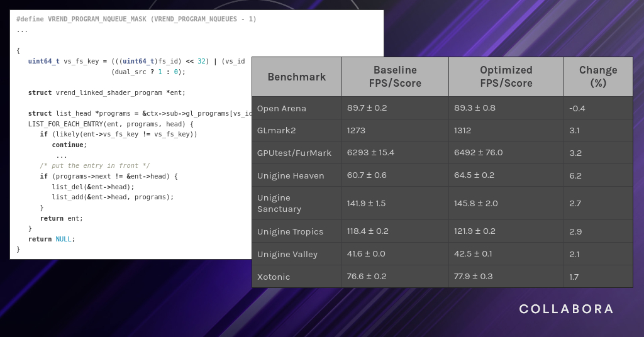
Task: Click the 3.1 change value
Action: point(574,131)
